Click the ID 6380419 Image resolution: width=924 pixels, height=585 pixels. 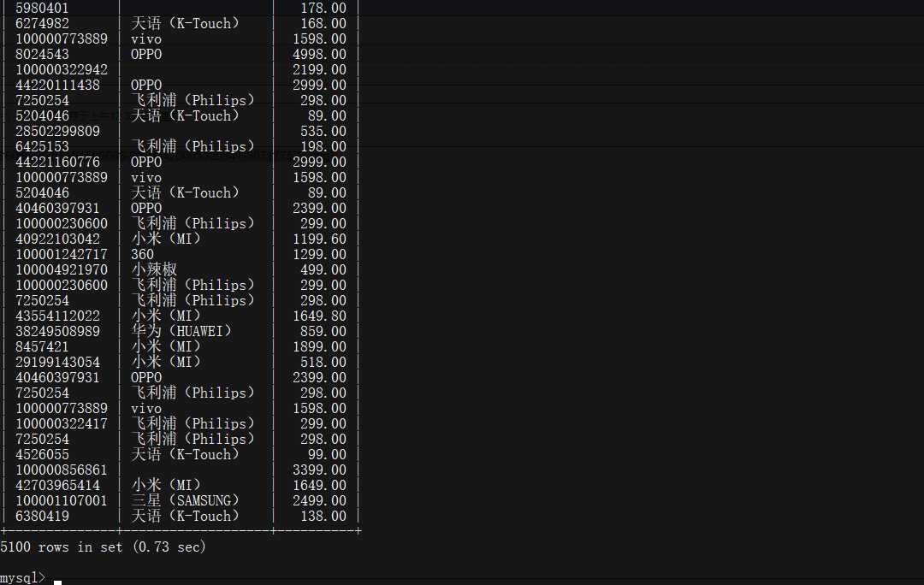(42, 517)
